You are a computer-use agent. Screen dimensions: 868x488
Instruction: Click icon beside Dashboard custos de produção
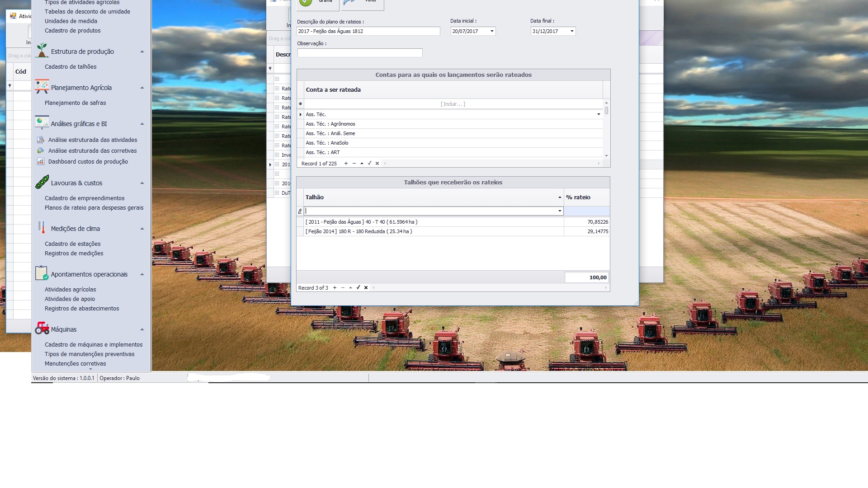click(x=40, y=162)
